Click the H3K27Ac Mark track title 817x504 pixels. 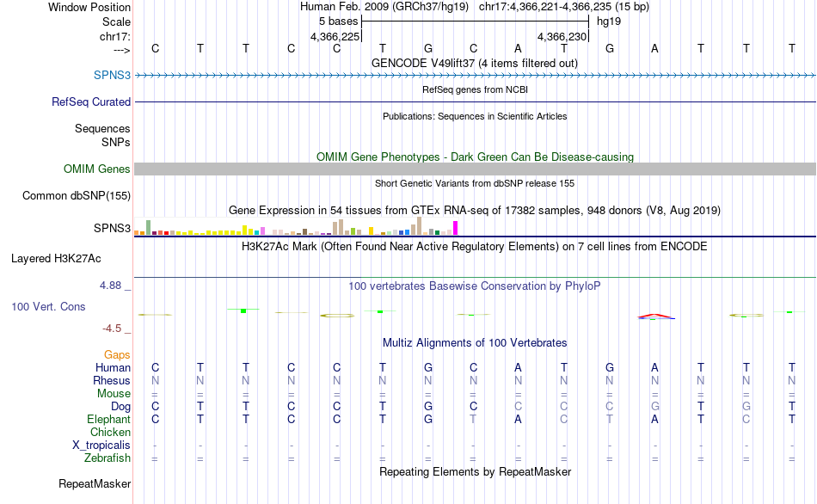click(474, 246)
